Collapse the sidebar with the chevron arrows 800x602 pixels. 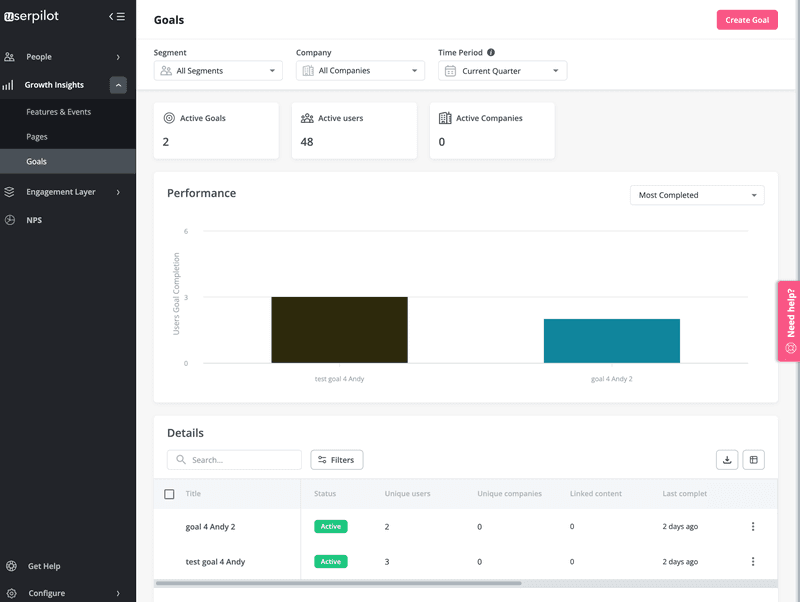point(116,16)
